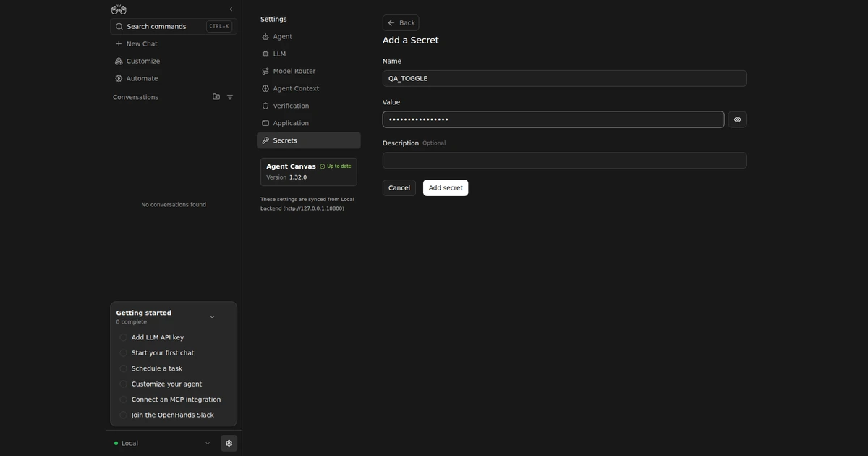Viewport: 868px width, 456px height.
Task: Open the Search commands box
Action: 174,26
